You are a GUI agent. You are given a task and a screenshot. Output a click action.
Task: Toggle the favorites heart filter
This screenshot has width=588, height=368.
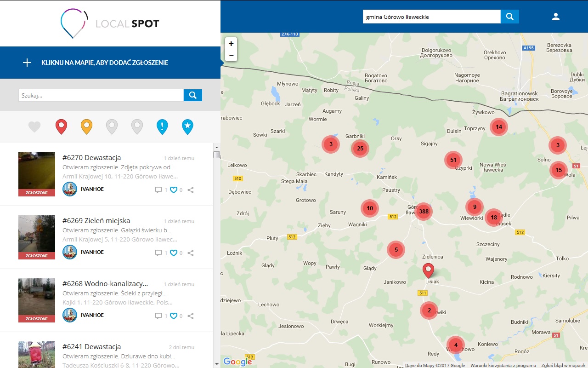pos(34,126)
